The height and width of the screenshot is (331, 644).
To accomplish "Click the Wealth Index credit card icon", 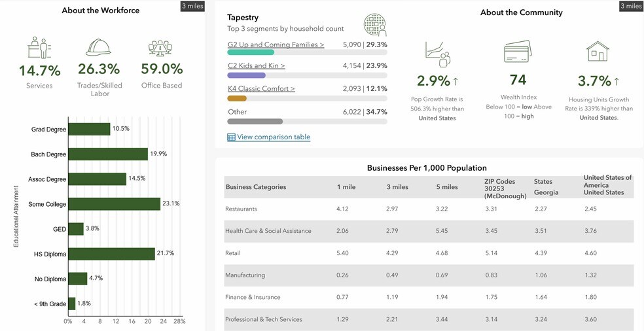I will (x=517, y=52).
